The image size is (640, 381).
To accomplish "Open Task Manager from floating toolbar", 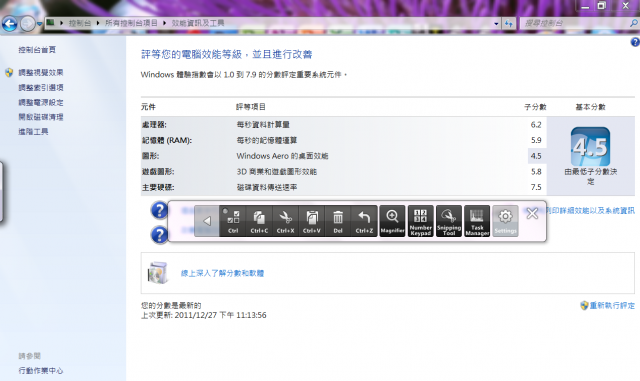I will (477, 221).
